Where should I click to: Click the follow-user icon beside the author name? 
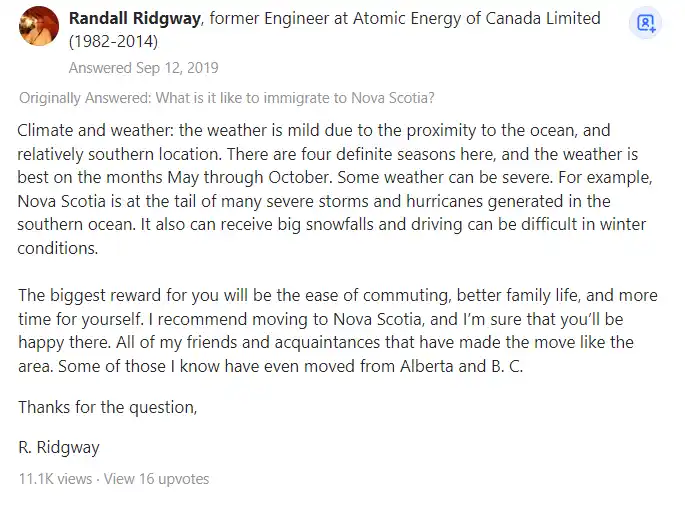(645, 23)
